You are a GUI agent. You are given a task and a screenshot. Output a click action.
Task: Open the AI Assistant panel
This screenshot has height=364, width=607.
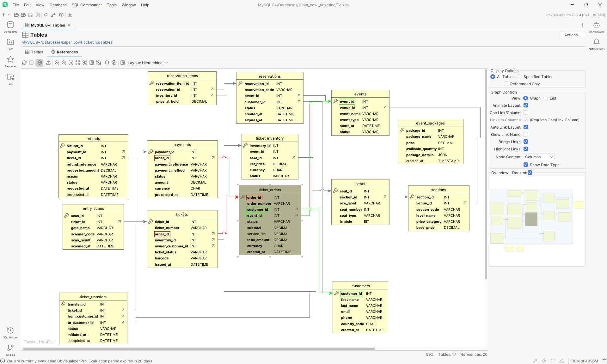click(596, 27)
